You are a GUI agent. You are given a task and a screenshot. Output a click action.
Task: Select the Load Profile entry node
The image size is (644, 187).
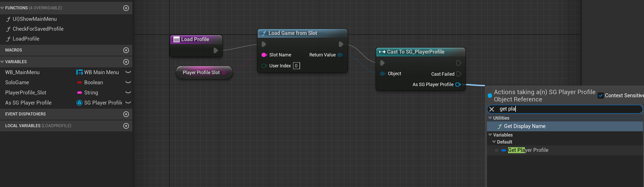click(x=196, y=40)
